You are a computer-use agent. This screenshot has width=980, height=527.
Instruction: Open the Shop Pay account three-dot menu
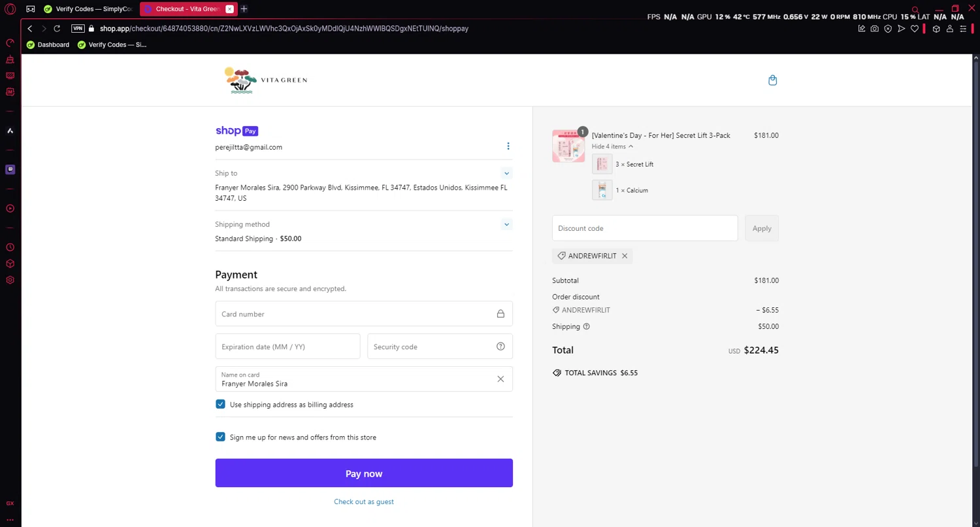(508, 146)
